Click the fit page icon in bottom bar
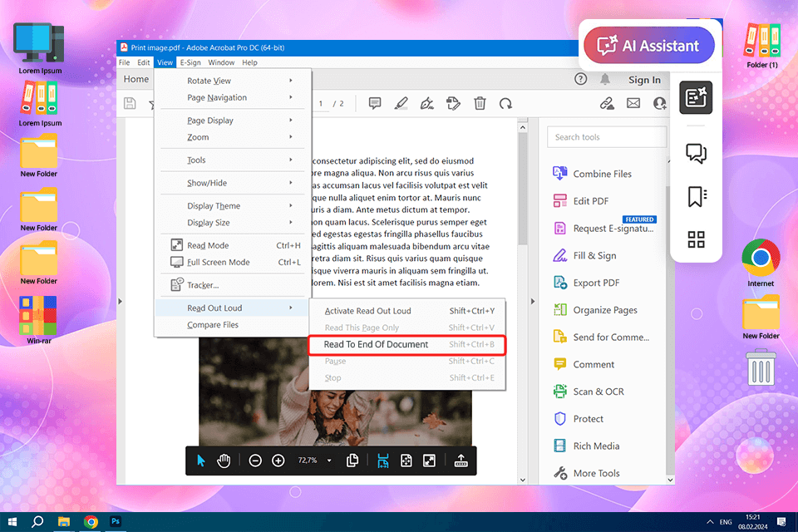The width and height of the screenshot is (798, 532). (406, 461)
